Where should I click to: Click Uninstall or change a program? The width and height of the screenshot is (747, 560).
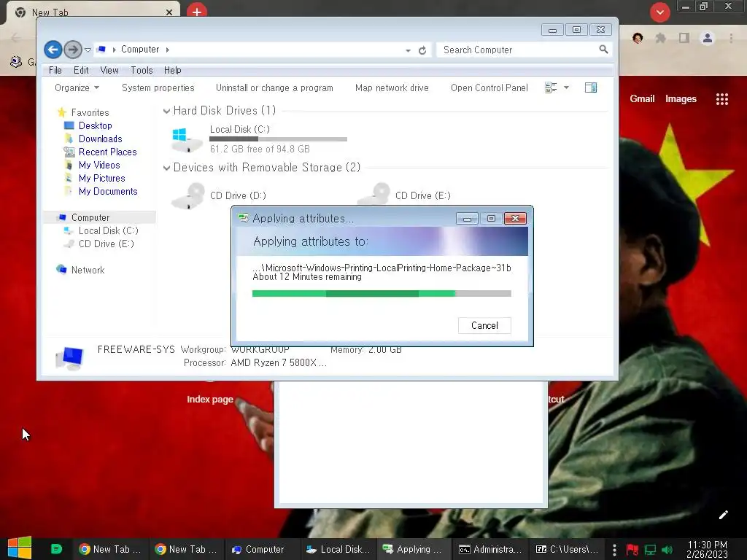274,87
